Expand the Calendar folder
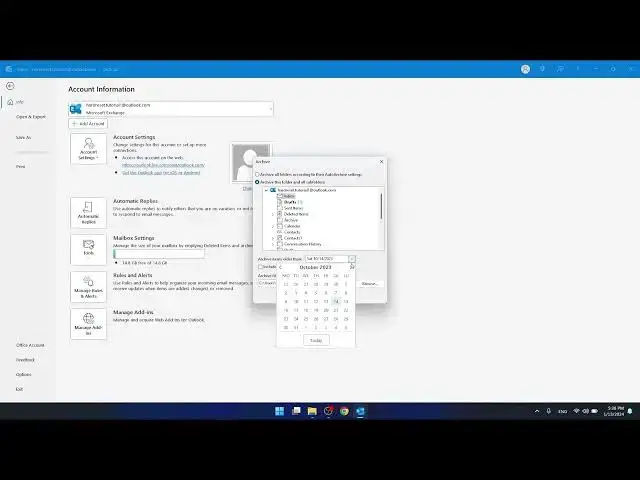640x480 pixels. tap(273, 226)
